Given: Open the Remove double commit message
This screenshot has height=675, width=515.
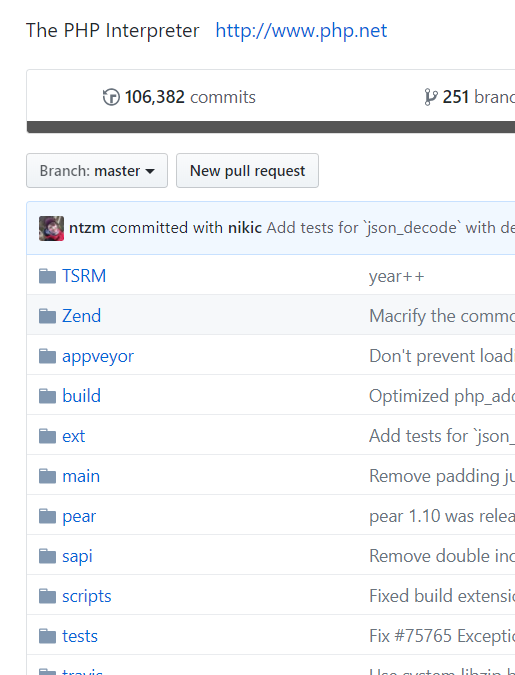Looking at the screenshot, I should [442, 556].
